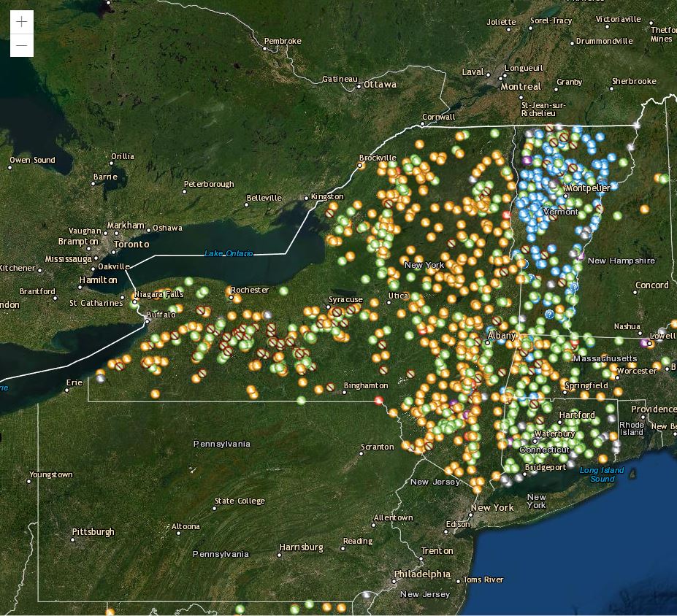Screen dimensions: 677x616
Task: Click the Toronto city label
Action: (131, 245)
